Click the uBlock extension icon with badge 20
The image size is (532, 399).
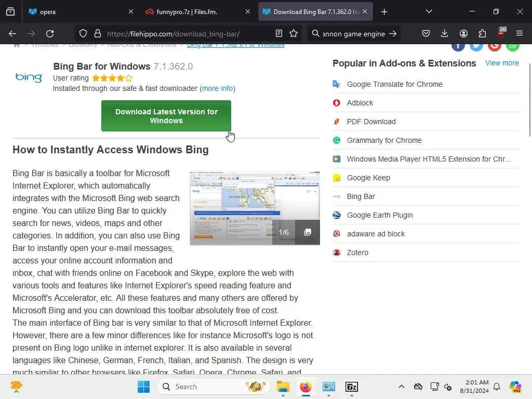[x=501, y=33]
